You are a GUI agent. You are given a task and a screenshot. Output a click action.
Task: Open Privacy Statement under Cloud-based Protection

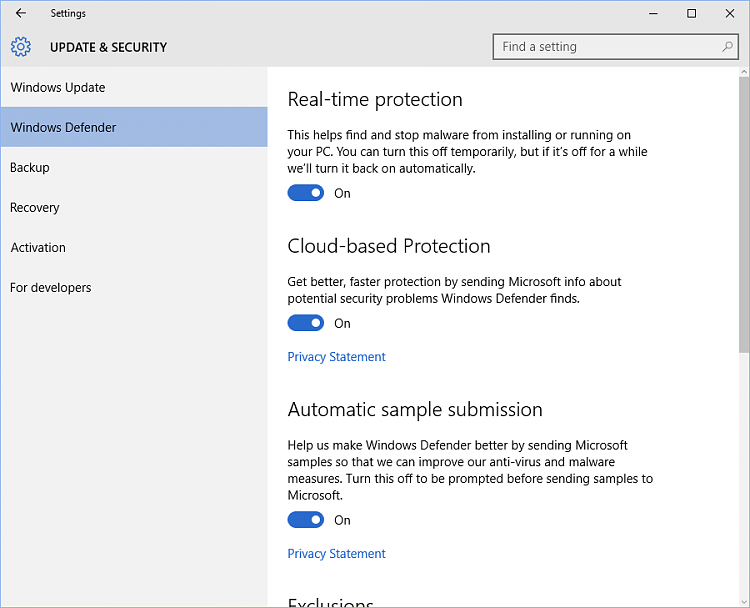pos(336,357)
